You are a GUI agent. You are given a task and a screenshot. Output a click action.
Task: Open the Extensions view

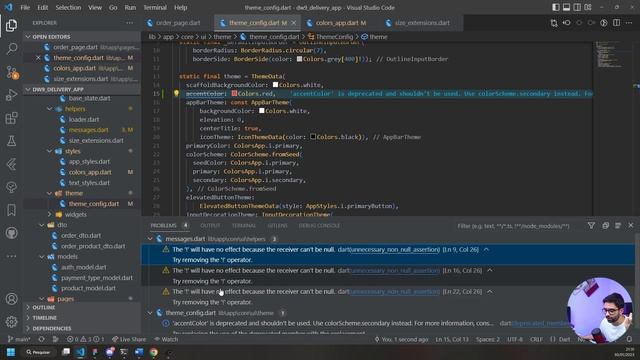click(x=11, y=118)
